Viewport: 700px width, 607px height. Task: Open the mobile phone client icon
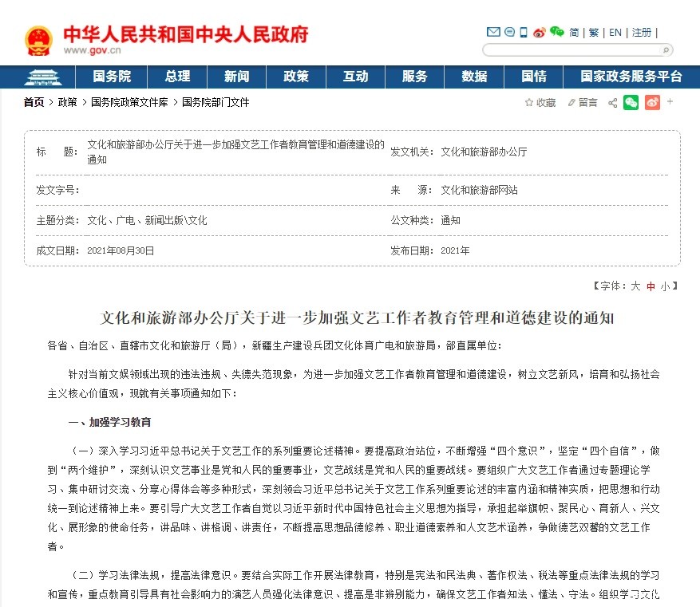click(524, 33)
